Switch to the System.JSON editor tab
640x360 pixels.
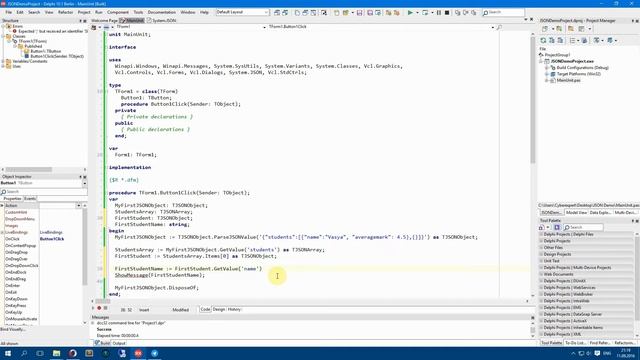coord(162,20)
